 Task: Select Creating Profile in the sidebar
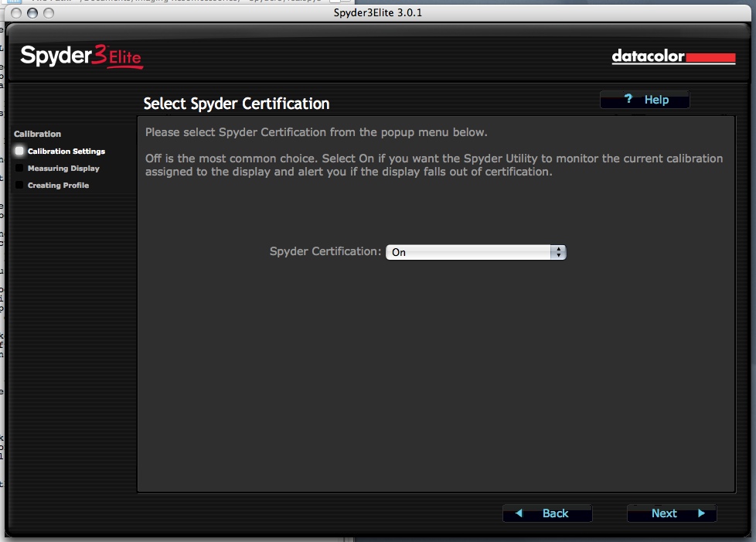click(x=58, y=186)
